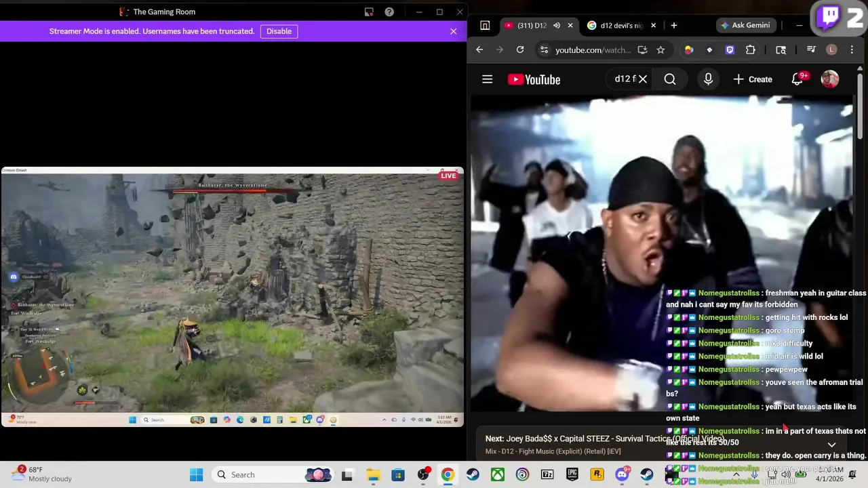The width and height of the screenshot is (868, 488).
Task: Open Xbox app from taskbar
Action: [x=498, y=474]
